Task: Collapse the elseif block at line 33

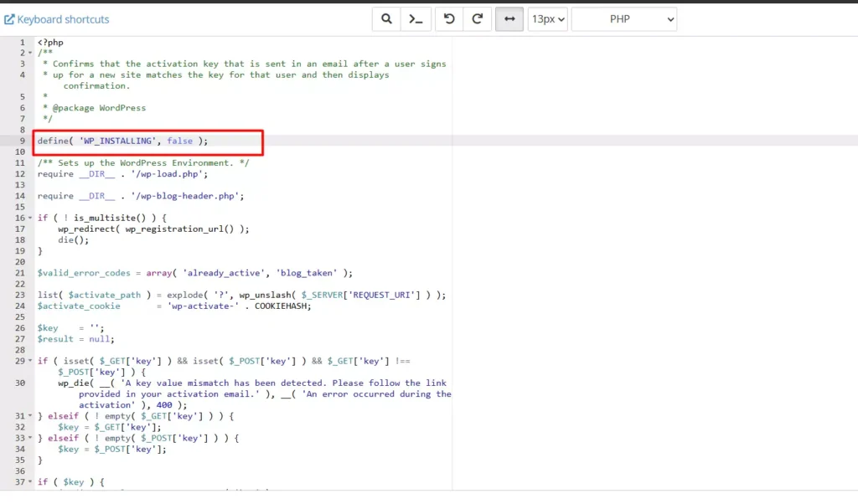Action: coord(30,439)
